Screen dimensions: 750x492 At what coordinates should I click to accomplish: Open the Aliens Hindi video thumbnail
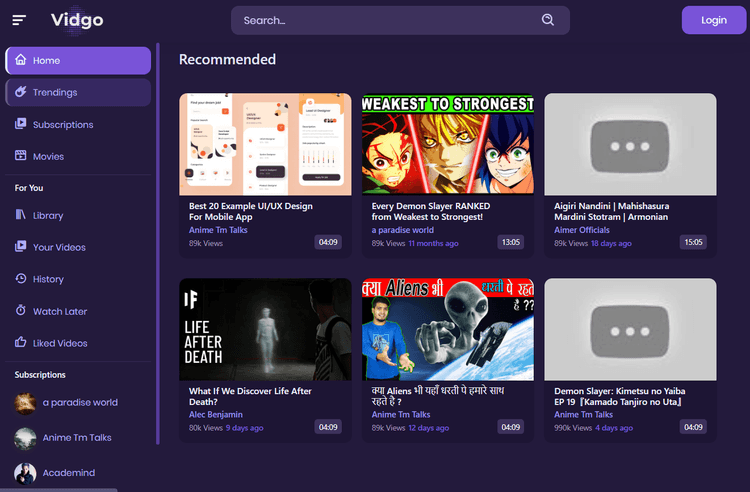pyautogui.click(x=448, y=329)
